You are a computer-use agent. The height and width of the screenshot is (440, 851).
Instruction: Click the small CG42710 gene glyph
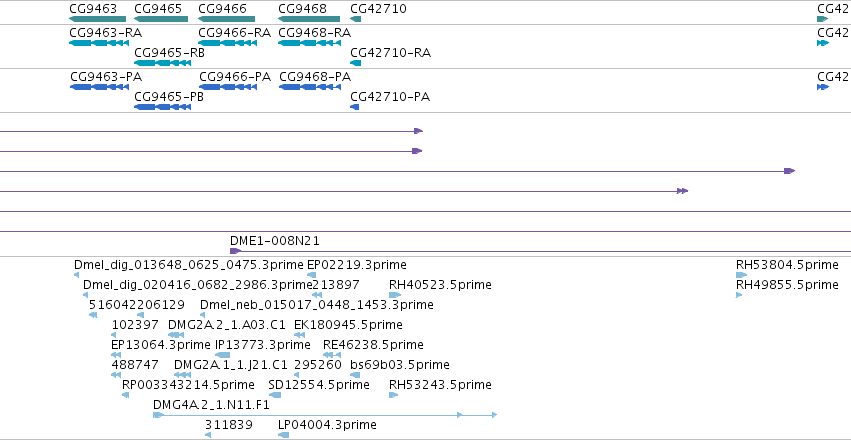click(355, 19)
